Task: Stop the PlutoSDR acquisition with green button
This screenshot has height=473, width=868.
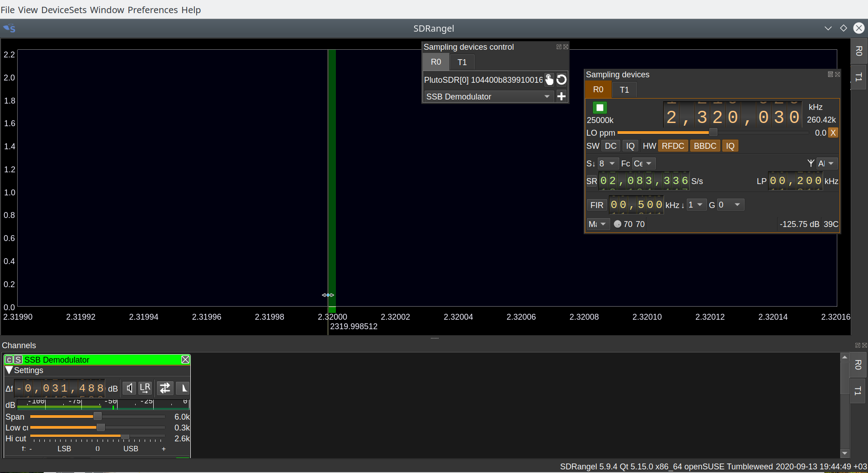Action: click(599, 108)
